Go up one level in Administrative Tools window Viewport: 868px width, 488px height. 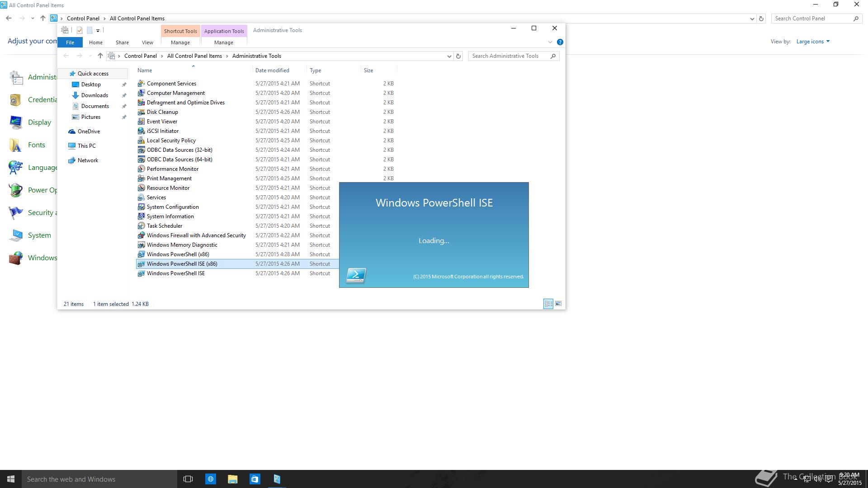[x=100, y=56]
